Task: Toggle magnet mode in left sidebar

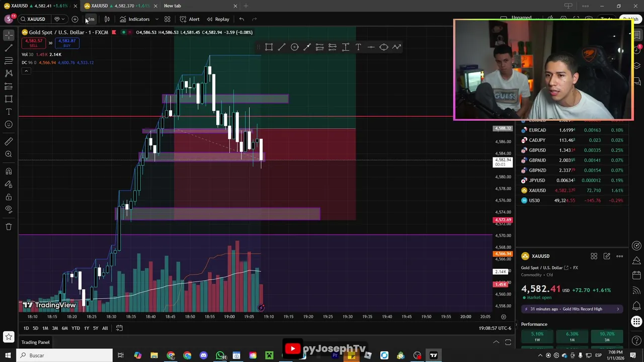Action: click(9, 171)
